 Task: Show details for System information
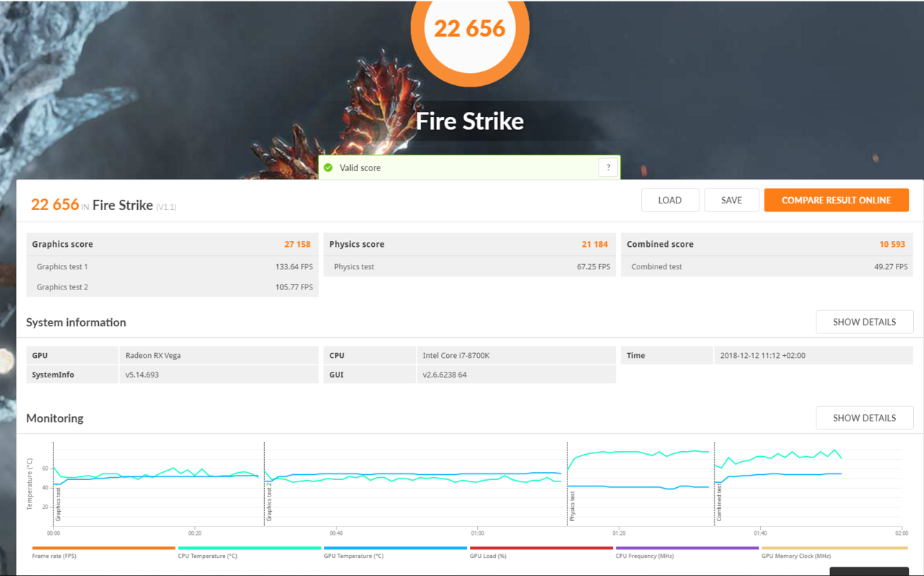864,322
